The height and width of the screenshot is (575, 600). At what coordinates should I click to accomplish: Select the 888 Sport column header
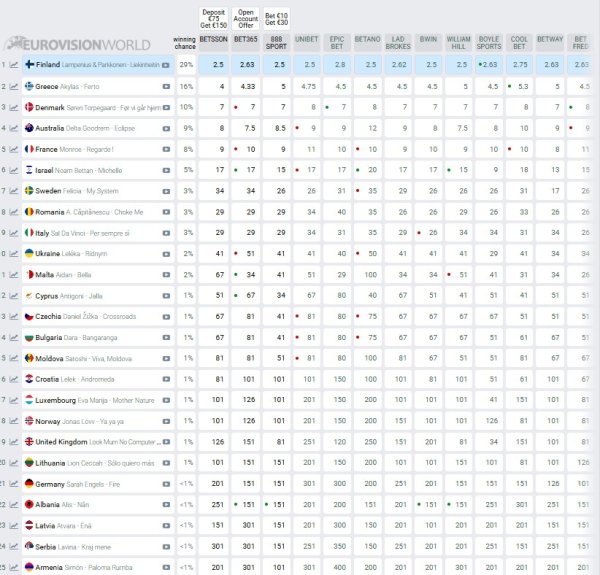276,43
